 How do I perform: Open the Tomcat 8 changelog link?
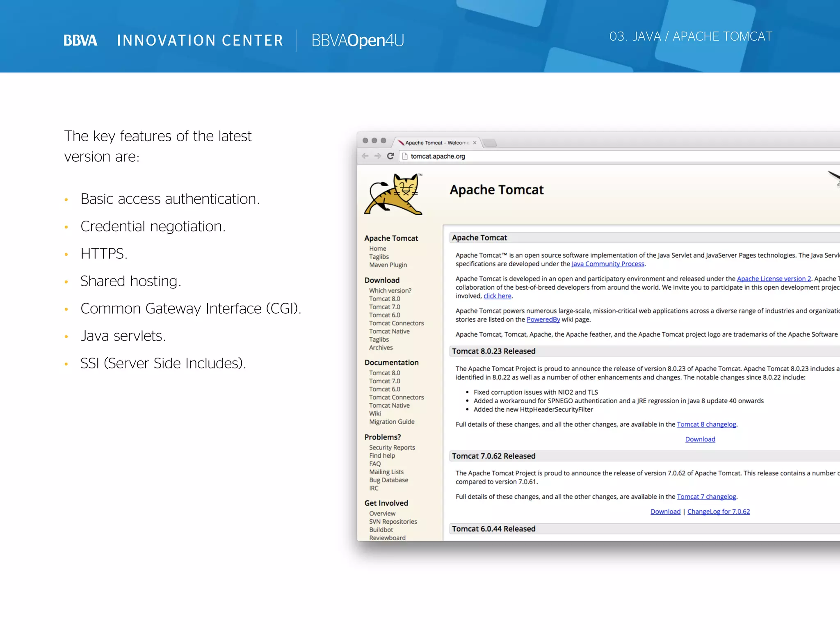click(x=706, y=425)
